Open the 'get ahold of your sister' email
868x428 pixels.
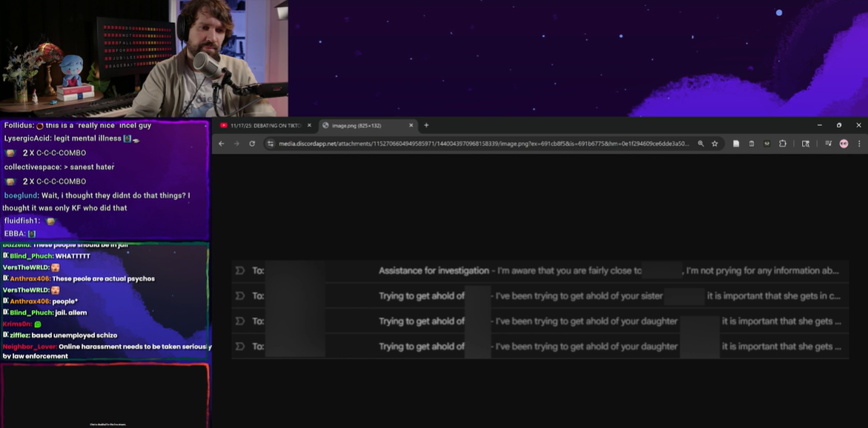[x=540, y=296]
